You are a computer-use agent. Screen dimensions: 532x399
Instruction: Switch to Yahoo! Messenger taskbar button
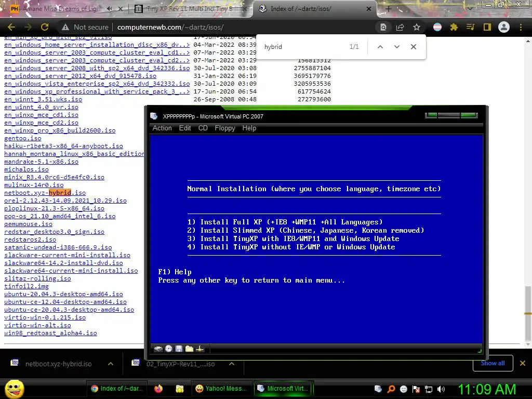point(221,389)
